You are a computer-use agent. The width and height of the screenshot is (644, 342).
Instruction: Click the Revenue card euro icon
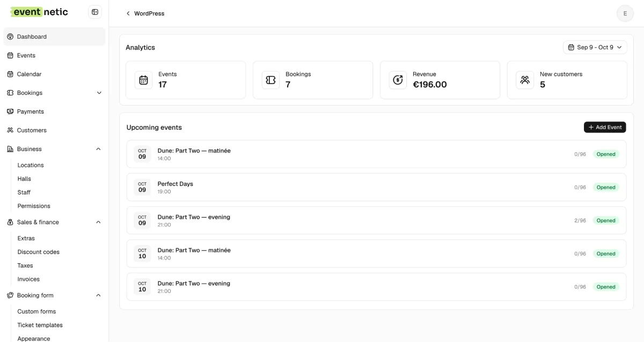point(398,80)
